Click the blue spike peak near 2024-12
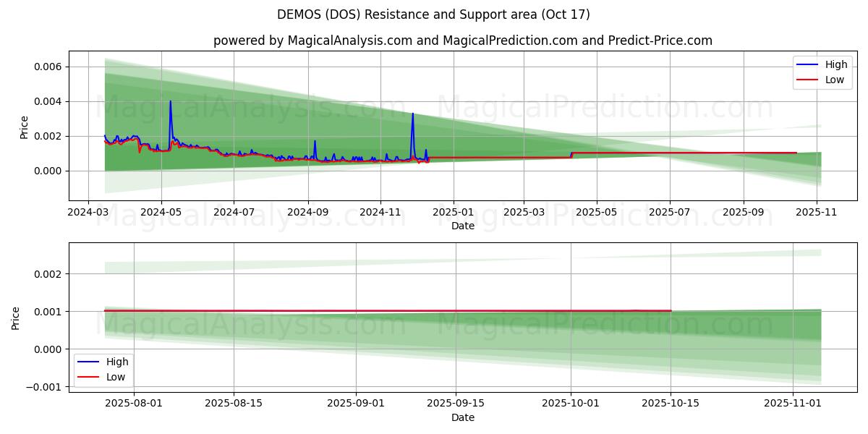This screenshot has height=434, width=868. 412,114
